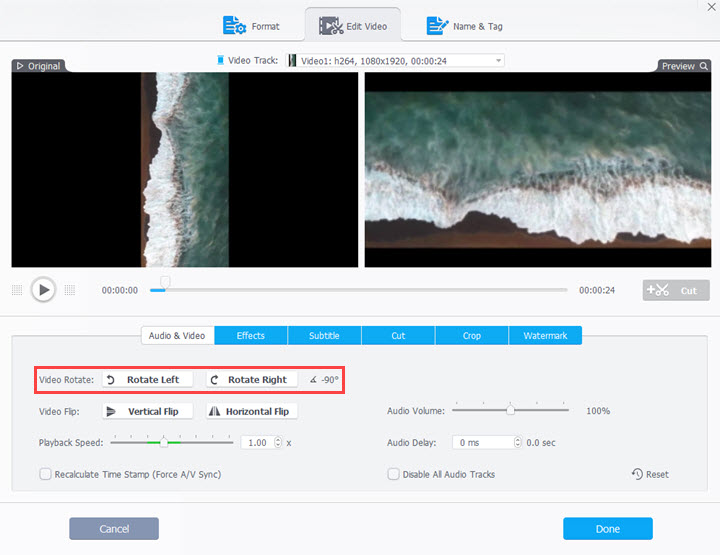Adjust the Audio Delay spinner arrows

(517, 442)
